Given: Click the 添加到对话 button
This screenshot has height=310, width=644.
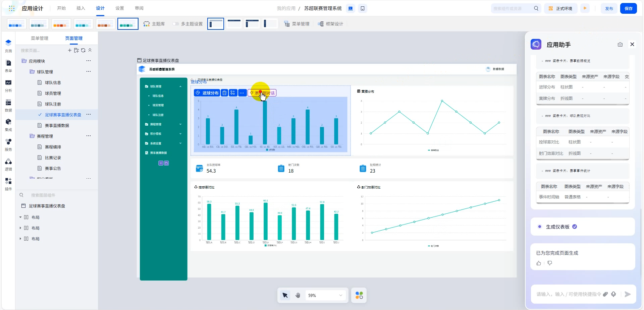Looking at the screenshot, I should pyautogui.click(x=262, y=93).
